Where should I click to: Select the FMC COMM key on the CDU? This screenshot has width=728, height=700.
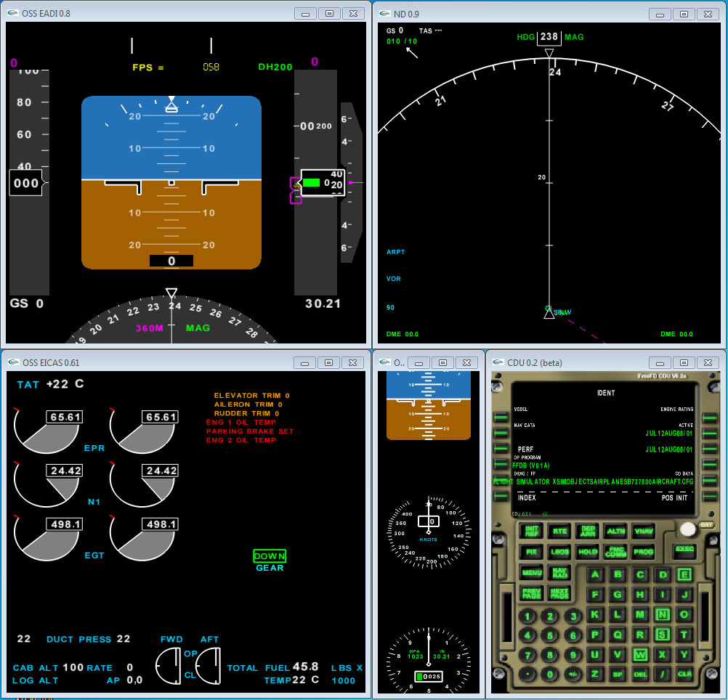coord(615,552)
